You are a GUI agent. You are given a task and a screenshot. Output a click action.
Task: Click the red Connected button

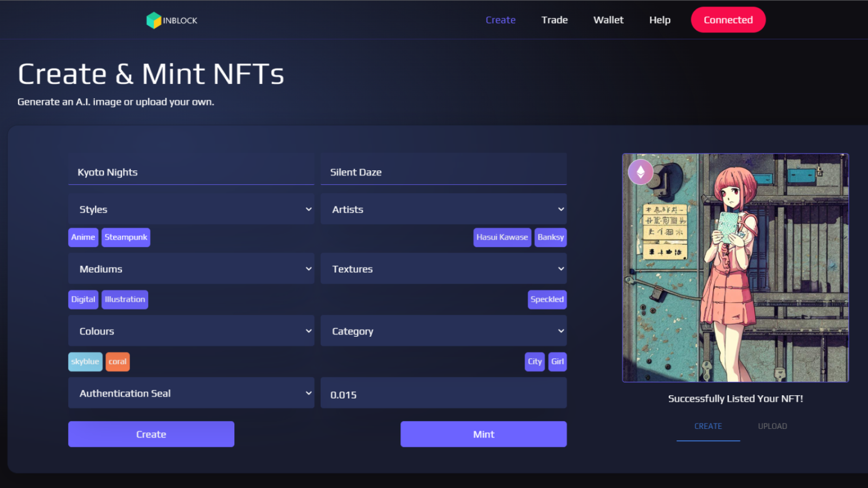click(728, 20)
